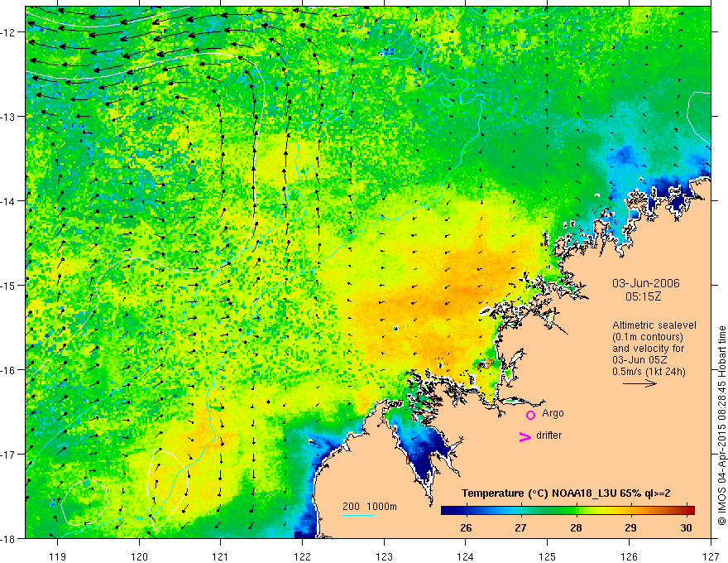Click latitude axis label -18
Image resolution: width=728 pixels, height=563 pixels.
click(9, 538)
